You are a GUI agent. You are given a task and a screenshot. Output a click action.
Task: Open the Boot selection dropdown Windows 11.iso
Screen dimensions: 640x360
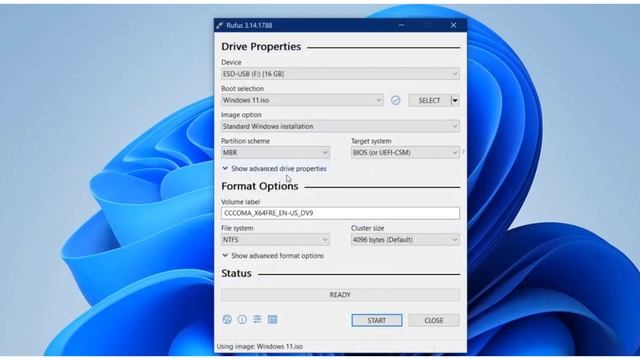point(302,100)
